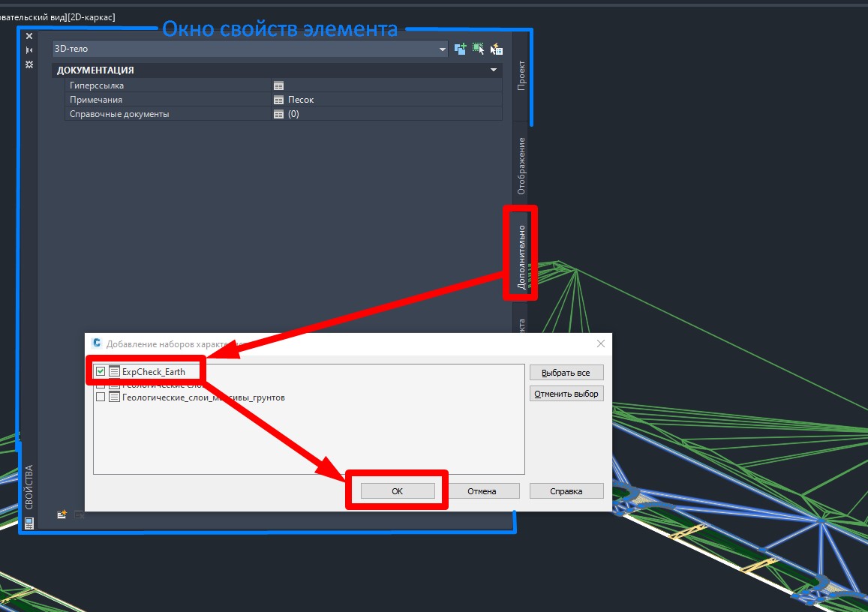Click the add property sets icon
Image resolution: width=868 pixels, height=612 pixels.
pyautogui.click(x=62, y=514)
